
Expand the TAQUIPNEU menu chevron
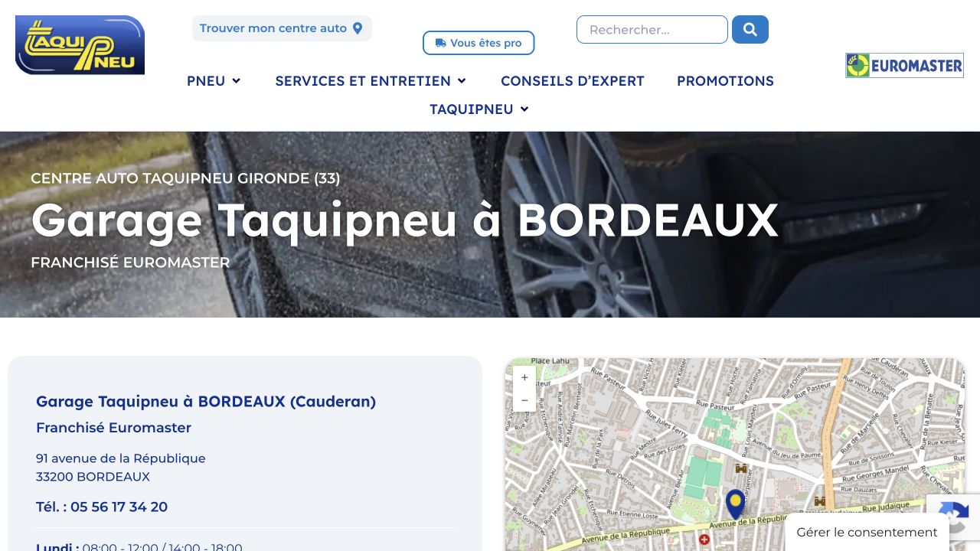tap(524, 109)
